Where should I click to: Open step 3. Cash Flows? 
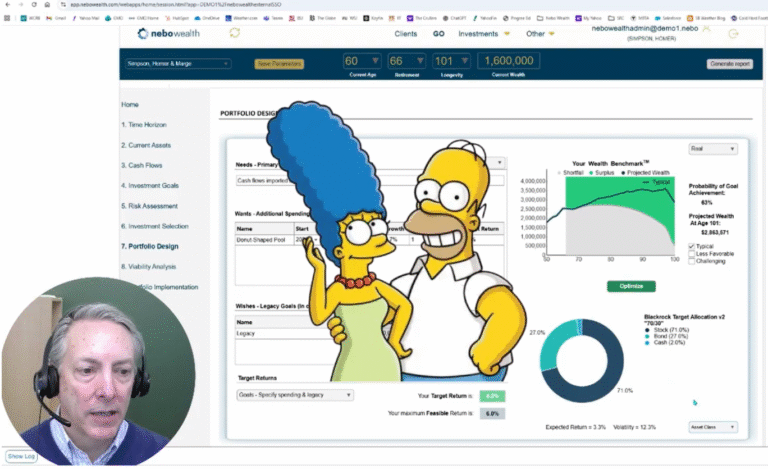[142, 165]
